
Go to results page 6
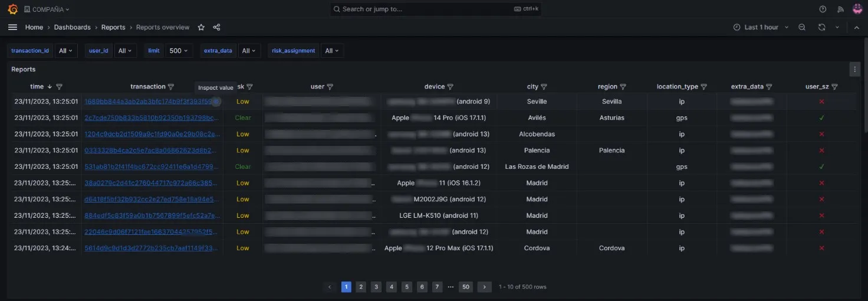pos(422,287)
